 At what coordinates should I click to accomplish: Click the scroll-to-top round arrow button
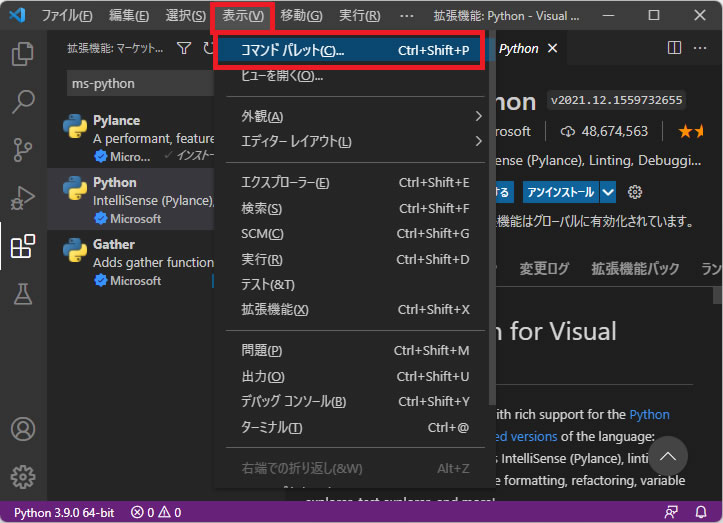click(668, 458)
